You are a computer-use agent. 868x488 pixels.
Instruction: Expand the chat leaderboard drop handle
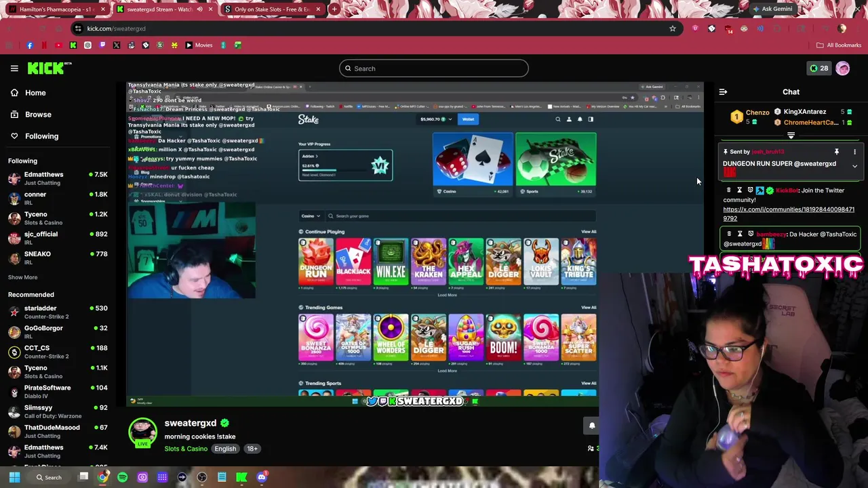click(791, 136)
